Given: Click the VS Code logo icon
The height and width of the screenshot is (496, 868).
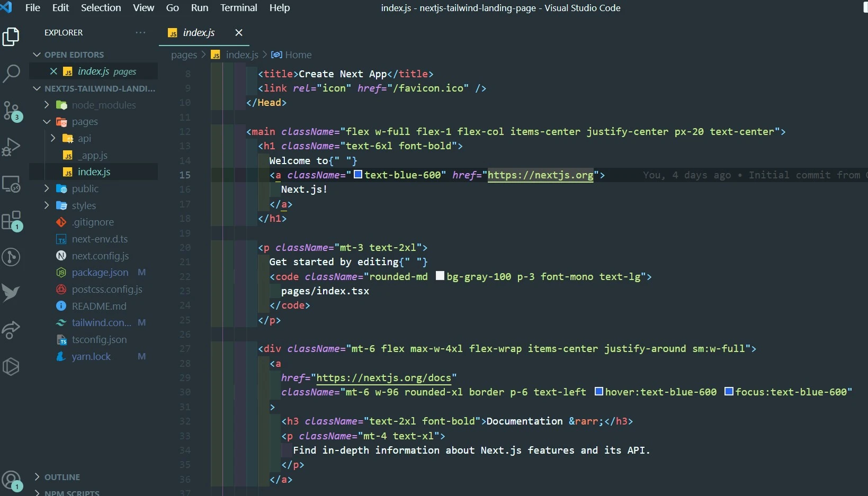Looking at the screenshot, I should point(6,7).
